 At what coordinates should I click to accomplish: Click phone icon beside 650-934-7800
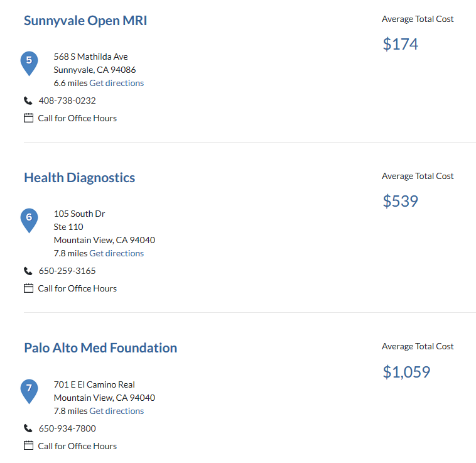pyautogui.click(x=28, y=428)
